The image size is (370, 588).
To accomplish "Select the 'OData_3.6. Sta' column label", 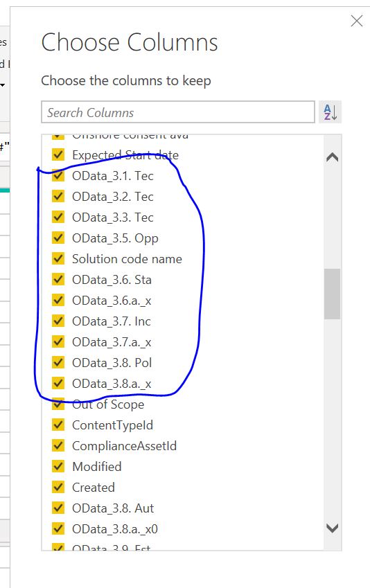I will (x=112, y=280).
